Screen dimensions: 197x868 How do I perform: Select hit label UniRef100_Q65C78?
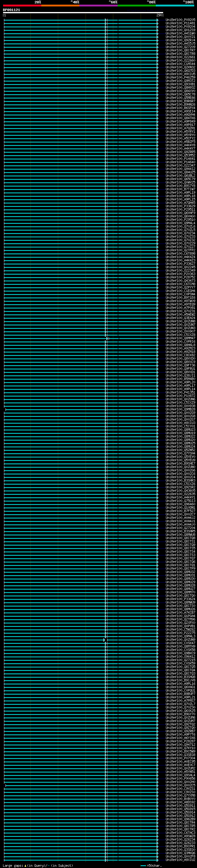coord(180,94)
